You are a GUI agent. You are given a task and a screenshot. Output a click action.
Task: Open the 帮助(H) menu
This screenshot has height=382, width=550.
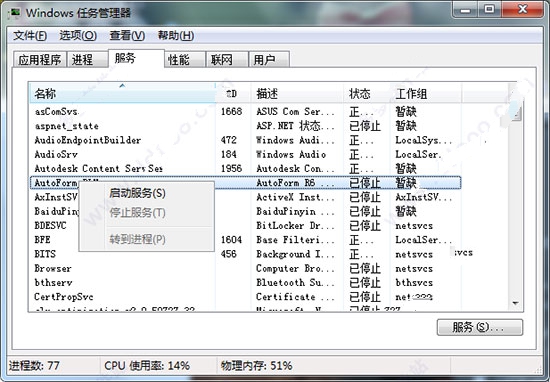tap(176, 35)
